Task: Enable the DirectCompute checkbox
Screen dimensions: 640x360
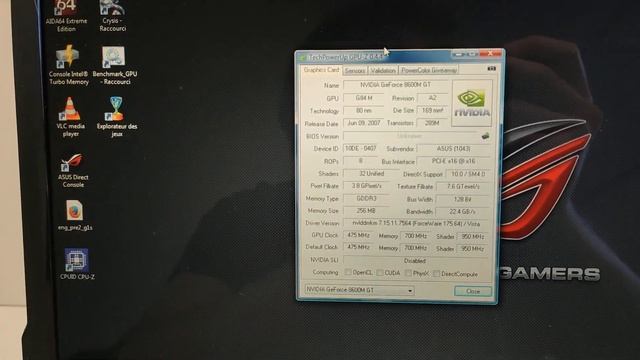Action: [436, 273]
